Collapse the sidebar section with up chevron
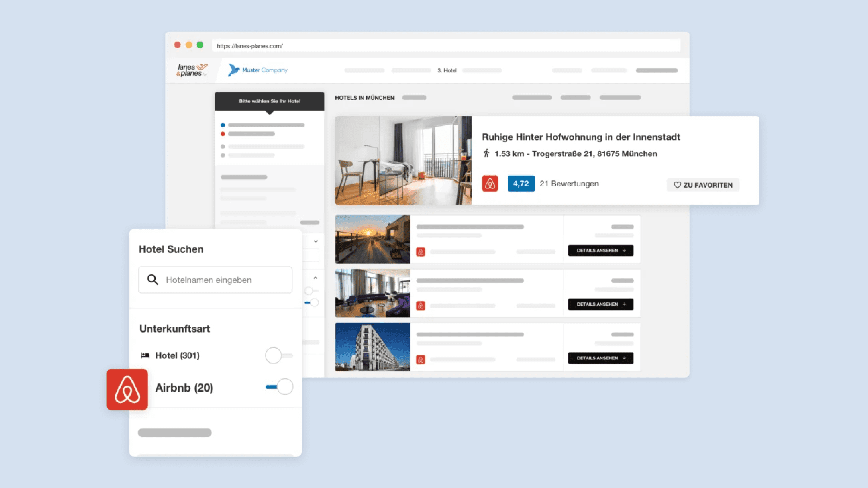Screen dimensions: 868x488 click(315, 278)
